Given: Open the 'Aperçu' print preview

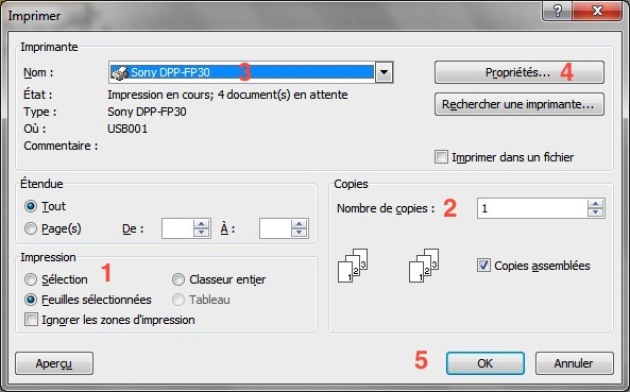Looking at the screenshot, I should point(54,363).
